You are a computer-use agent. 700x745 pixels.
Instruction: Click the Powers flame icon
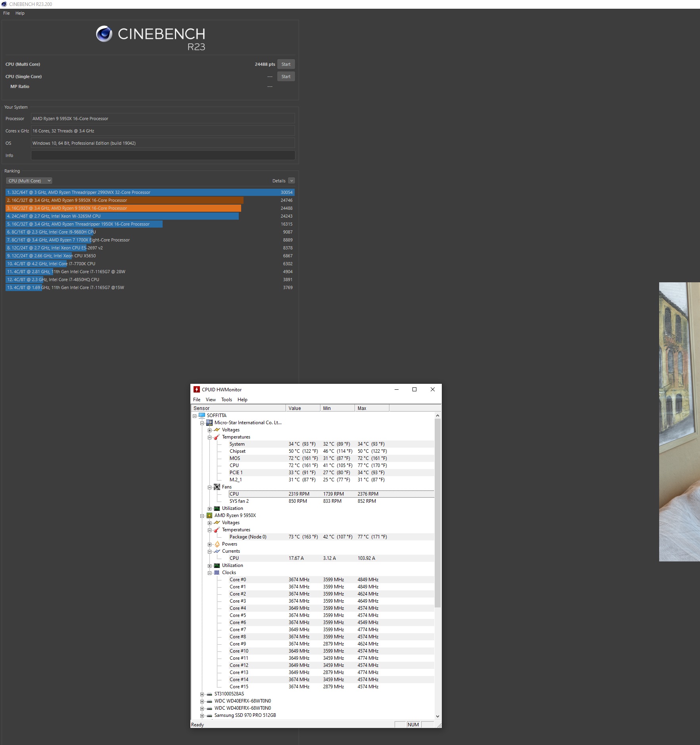click(x=217, y=544)
